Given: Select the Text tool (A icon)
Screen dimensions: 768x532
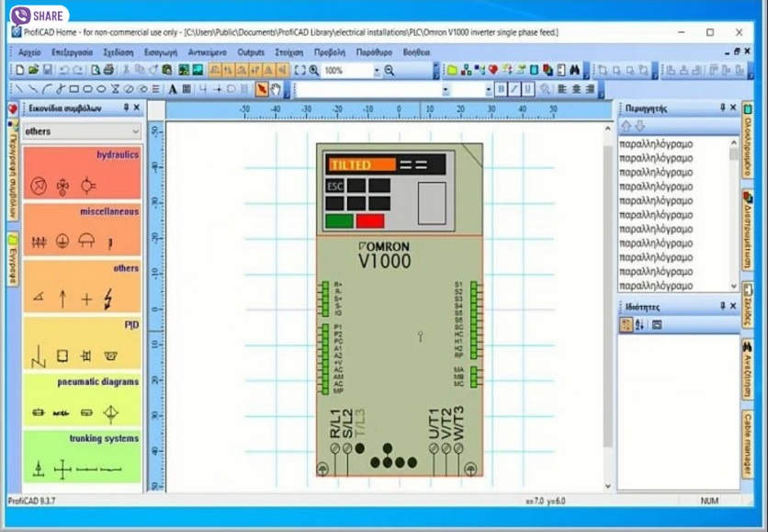Looking at the screenshot, I should click(173, 89).
